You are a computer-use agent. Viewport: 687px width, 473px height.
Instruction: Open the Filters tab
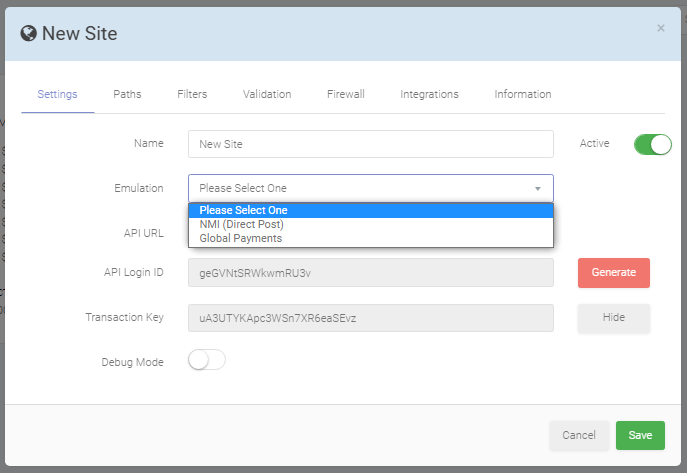[192, 94]
